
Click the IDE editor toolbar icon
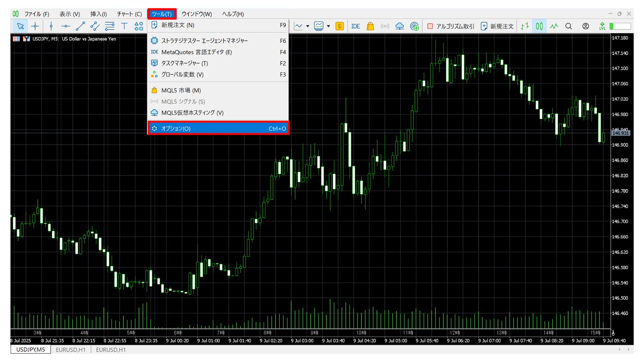pos(356,26)
